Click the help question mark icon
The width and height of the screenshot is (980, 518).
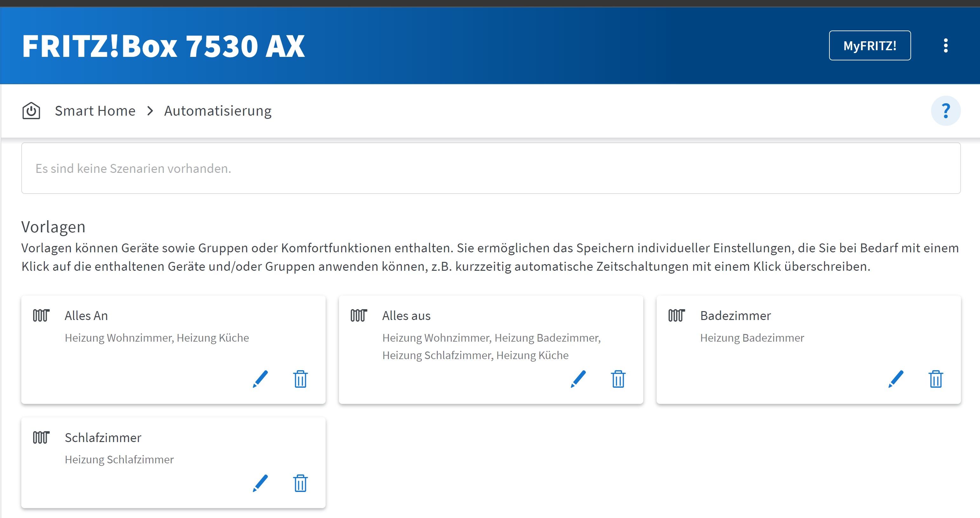[946, 111]
